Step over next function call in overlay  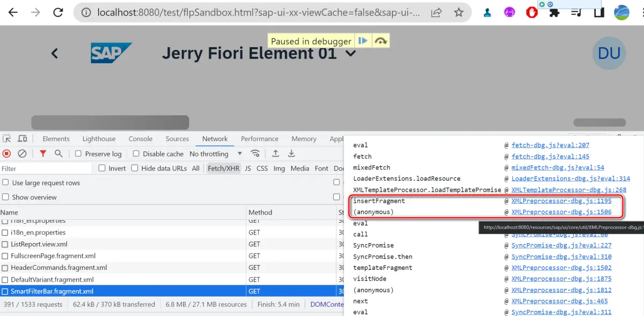[380, 41]
